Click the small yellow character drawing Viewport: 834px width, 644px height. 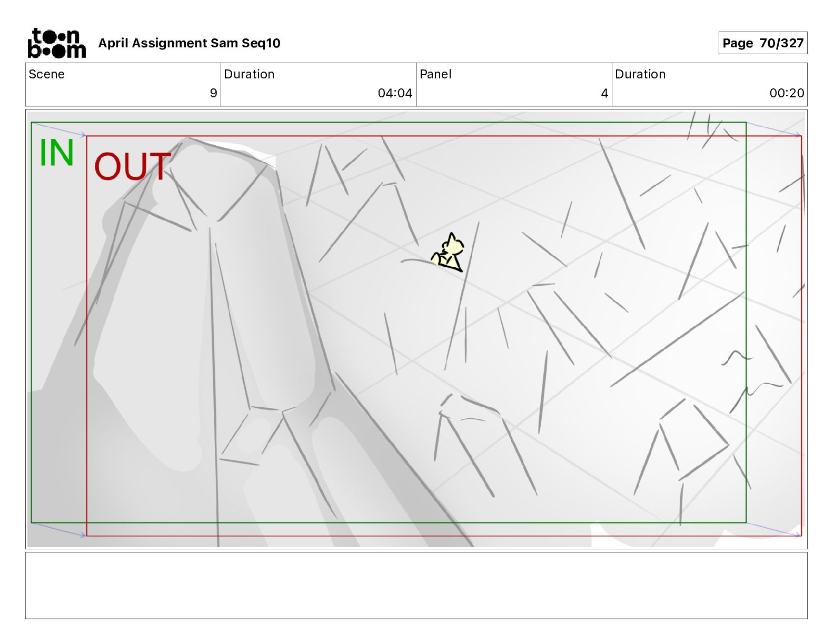(x=448, y=253)
